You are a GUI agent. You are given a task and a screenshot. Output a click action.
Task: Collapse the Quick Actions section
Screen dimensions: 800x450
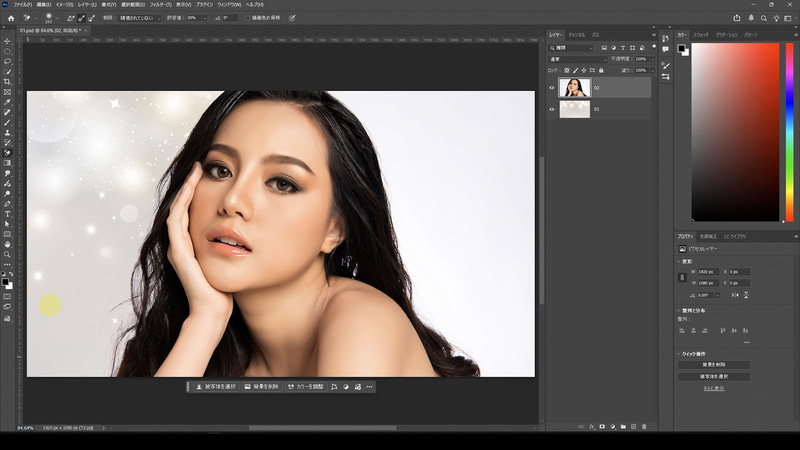pyautogui.click(x=679, y=354)
